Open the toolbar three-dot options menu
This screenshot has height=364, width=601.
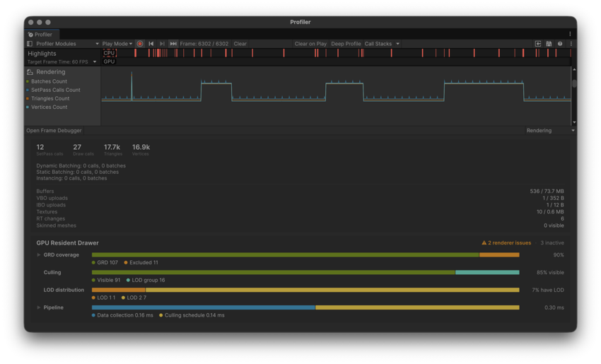[571, 44]
